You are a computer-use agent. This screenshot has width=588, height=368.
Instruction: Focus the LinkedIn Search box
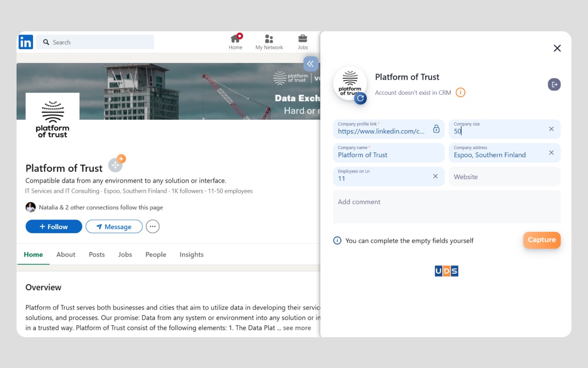coord(95,42)
